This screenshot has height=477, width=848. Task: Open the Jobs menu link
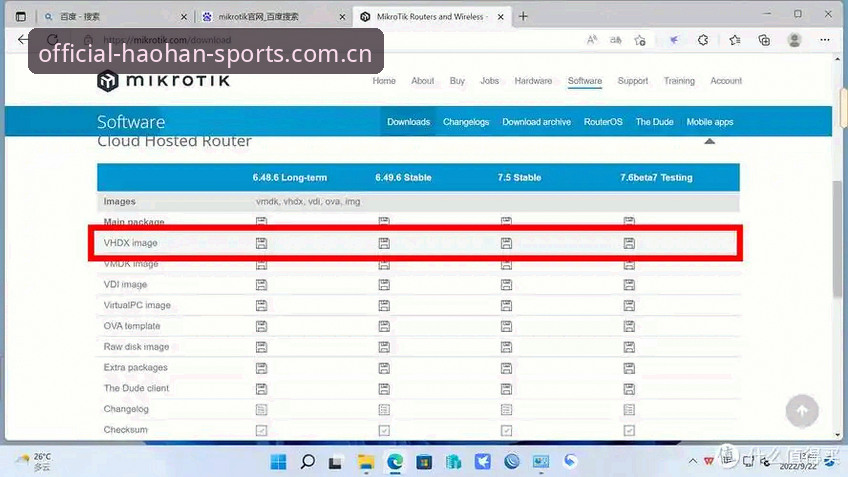click(x=489, y=81)
